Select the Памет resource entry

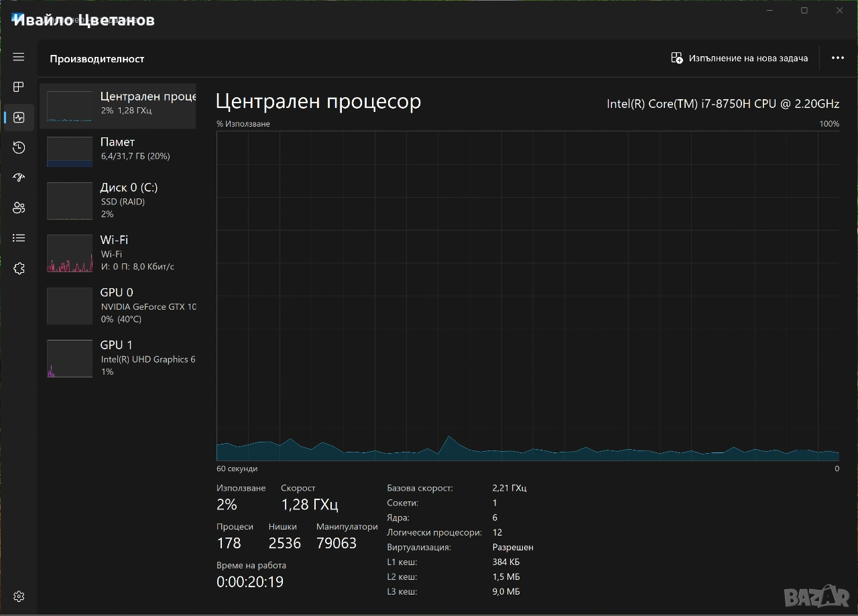click(x=118, y=151)
